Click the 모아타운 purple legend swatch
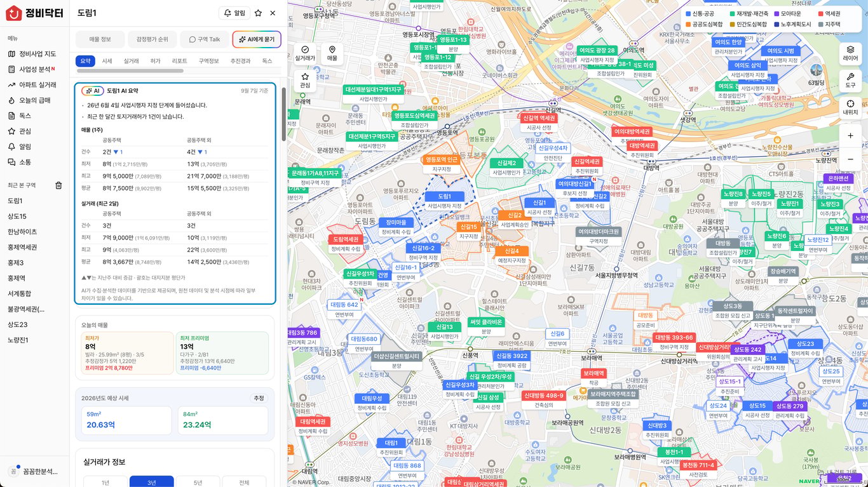 [776, 13]
